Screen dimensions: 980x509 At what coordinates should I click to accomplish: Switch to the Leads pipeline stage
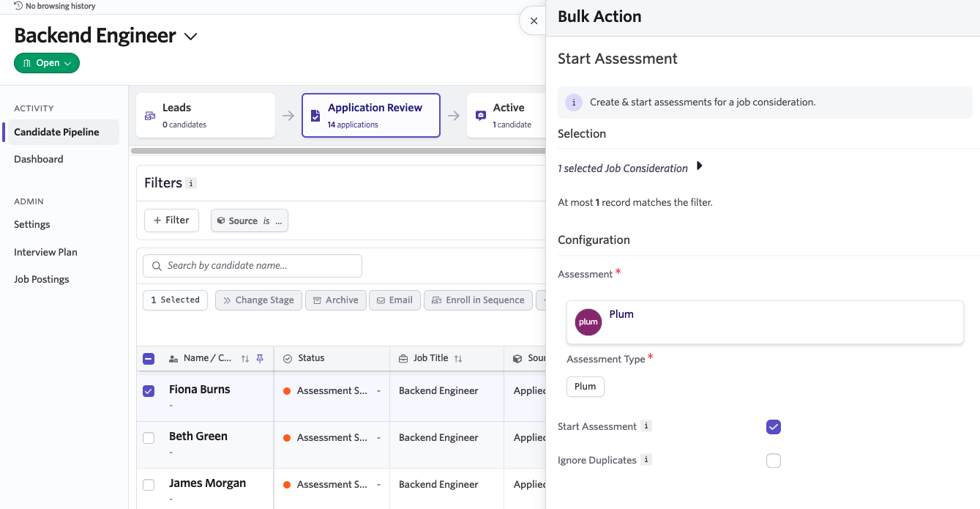[x=206, y=116]
